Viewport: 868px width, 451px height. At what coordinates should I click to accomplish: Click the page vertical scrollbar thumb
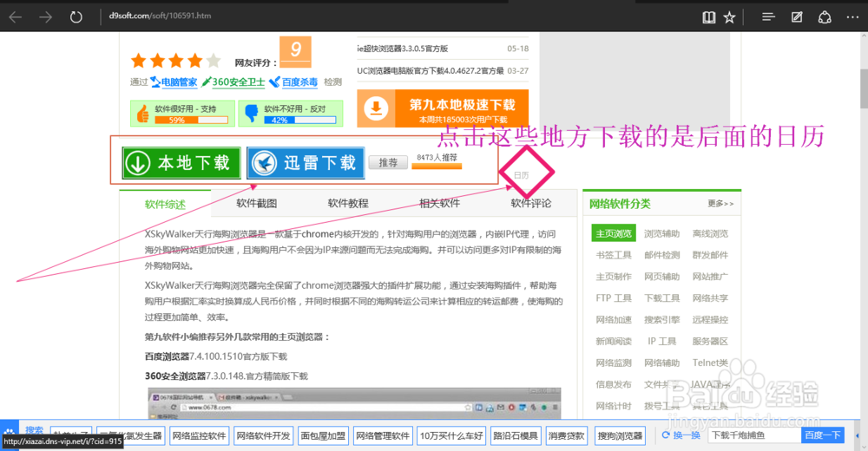864,88
